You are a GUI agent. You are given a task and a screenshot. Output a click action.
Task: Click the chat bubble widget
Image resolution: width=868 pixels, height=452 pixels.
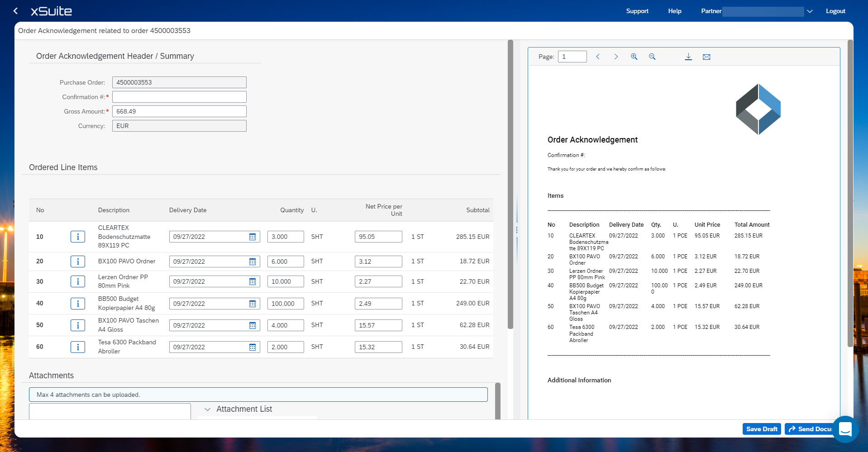click(x=845, y=428)
